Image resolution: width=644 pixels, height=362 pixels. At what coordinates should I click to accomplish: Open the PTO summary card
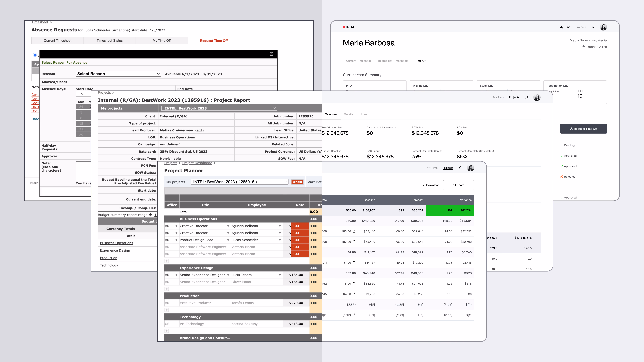pos(375,86)
